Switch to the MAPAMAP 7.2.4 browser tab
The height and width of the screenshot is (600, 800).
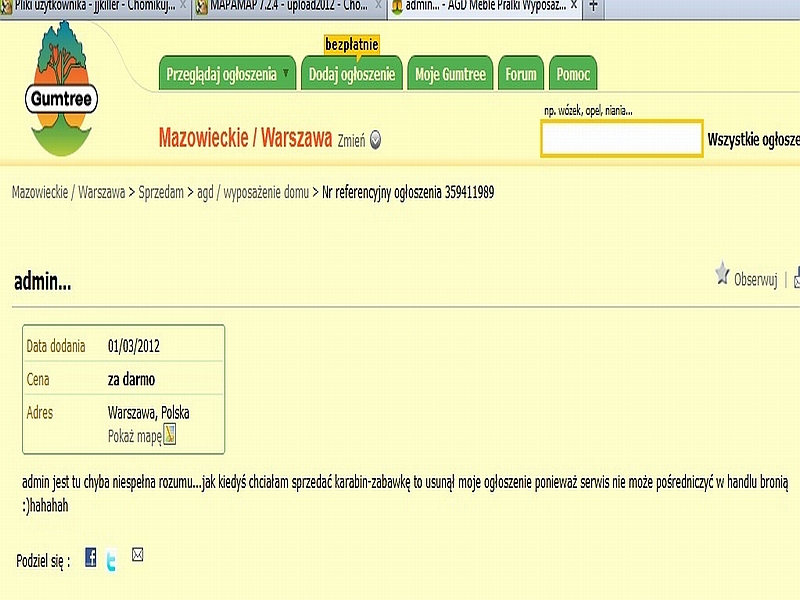(283, 6)
